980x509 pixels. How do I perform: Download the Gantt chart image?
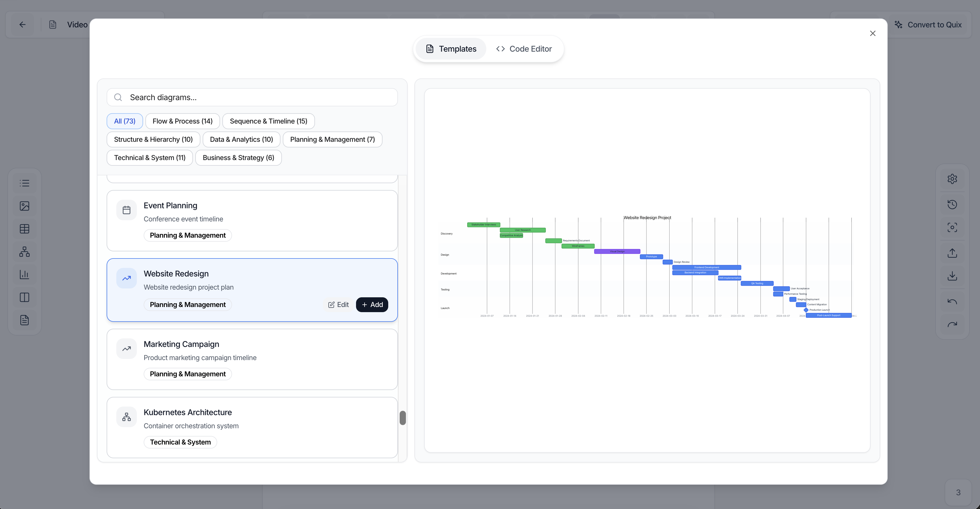tap(953, 276)
